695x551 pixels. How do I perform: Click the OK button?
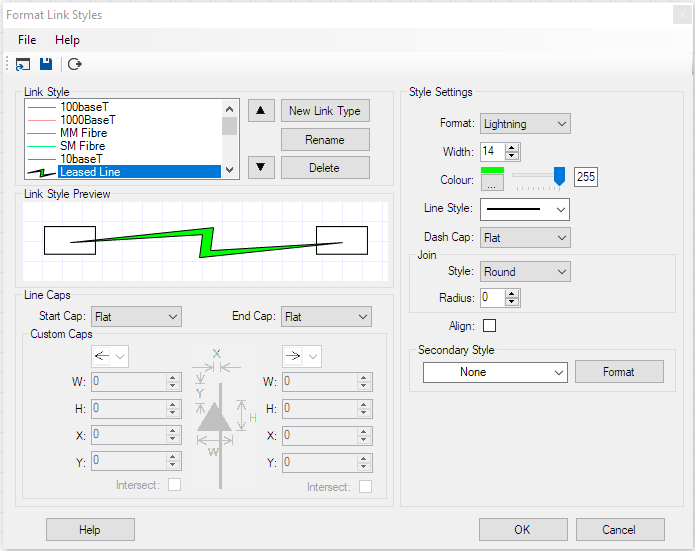523,529
